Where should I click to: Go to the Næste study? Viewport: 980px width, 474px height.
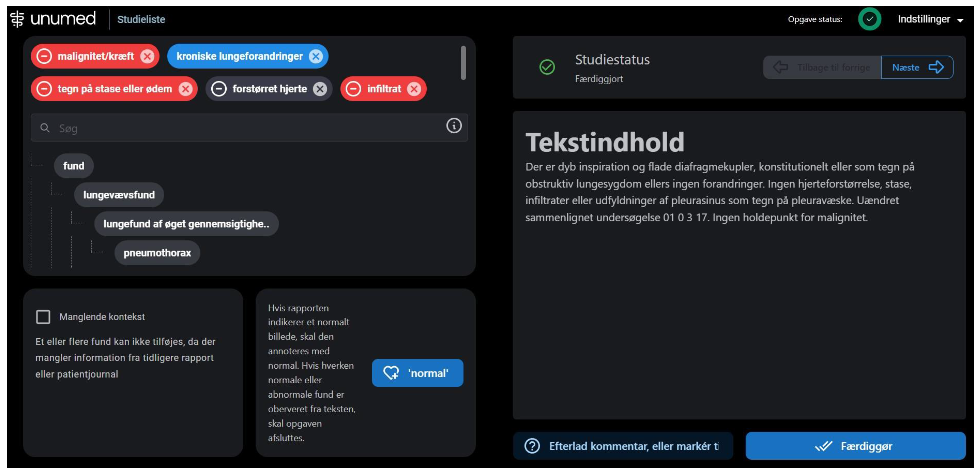917,67
